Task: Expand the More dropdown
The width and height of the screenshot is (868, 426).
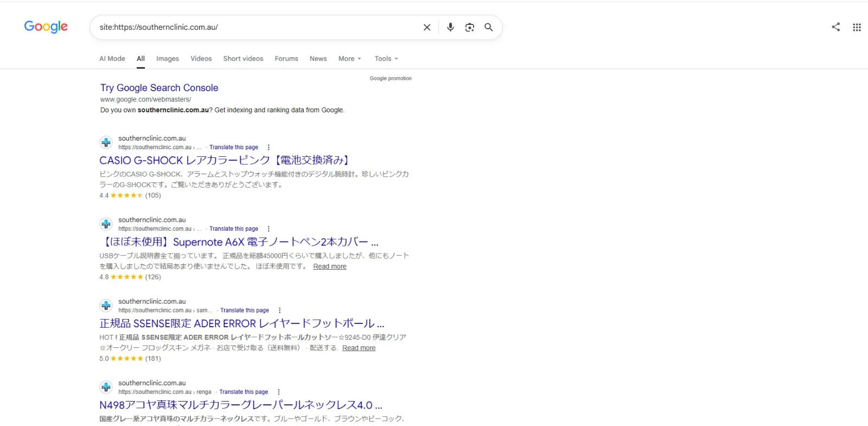Action: pyautogui.click(x=349, y=59)
